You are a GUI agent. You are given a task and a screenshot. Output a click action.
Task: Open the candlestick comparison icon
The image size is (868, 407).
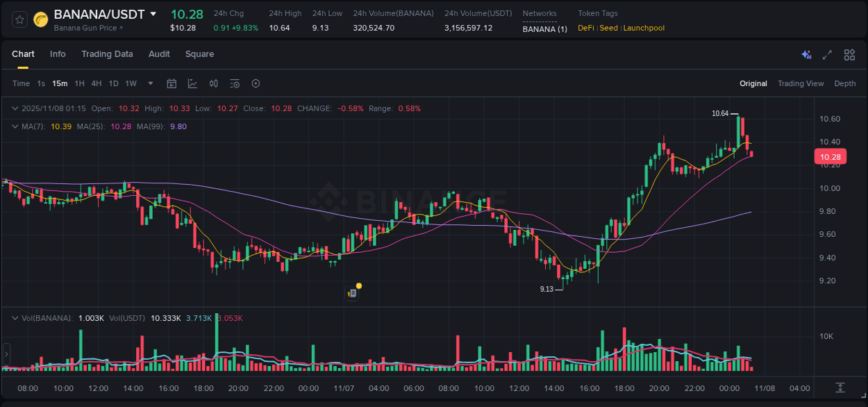tap(214, 83)
